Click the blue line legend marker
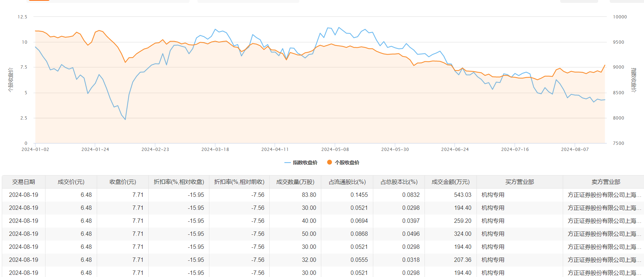The width and height of the screenshot is (644, 277). [x=288, y=163]
